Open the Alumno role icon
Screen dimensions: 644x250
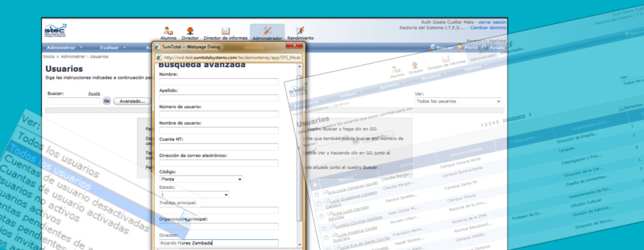[x=168, y=32]
